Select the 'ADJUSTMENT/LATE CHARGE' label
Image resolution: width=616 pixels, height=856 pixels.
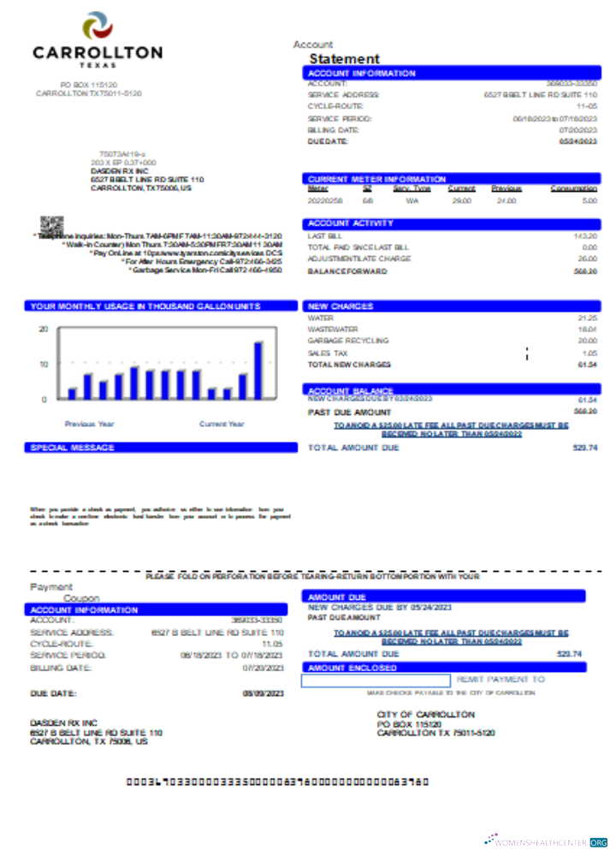(x=359, y=259)
